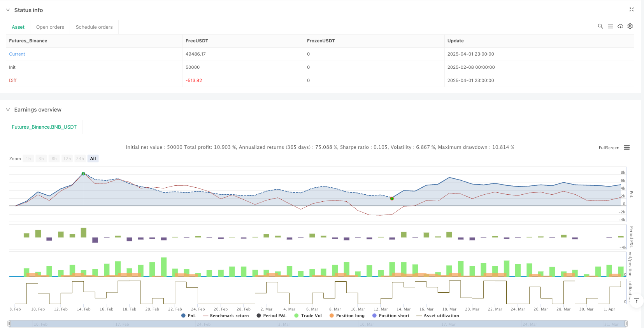Open the list view icon beside search
Viewport: 644px width, 328px height.
tap(610, 26)
